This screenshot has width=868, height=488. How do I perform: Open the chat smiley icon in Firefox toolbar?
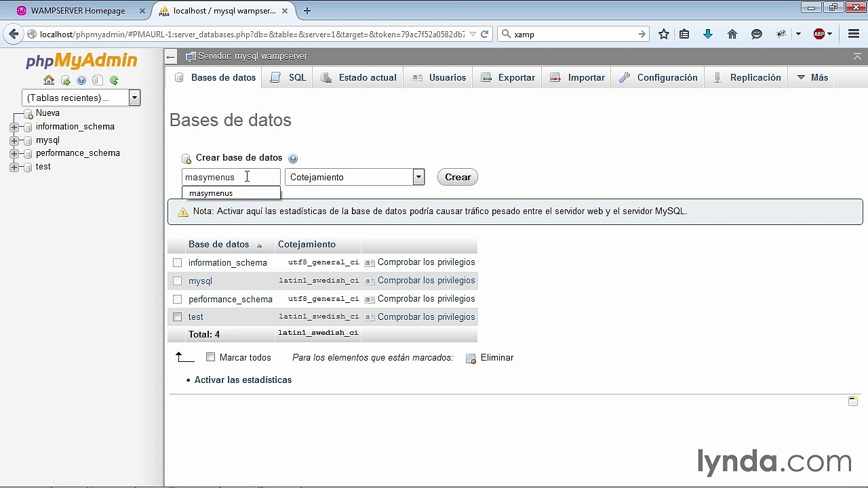pyautogui.click(x=757, y=34)
